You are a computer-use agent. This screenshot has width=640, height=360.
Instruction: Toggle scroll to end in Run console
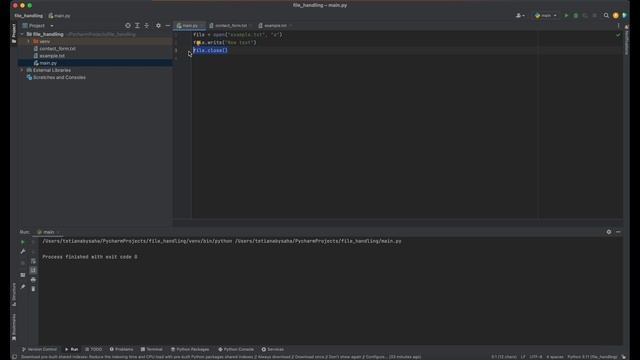coord(33,270)
